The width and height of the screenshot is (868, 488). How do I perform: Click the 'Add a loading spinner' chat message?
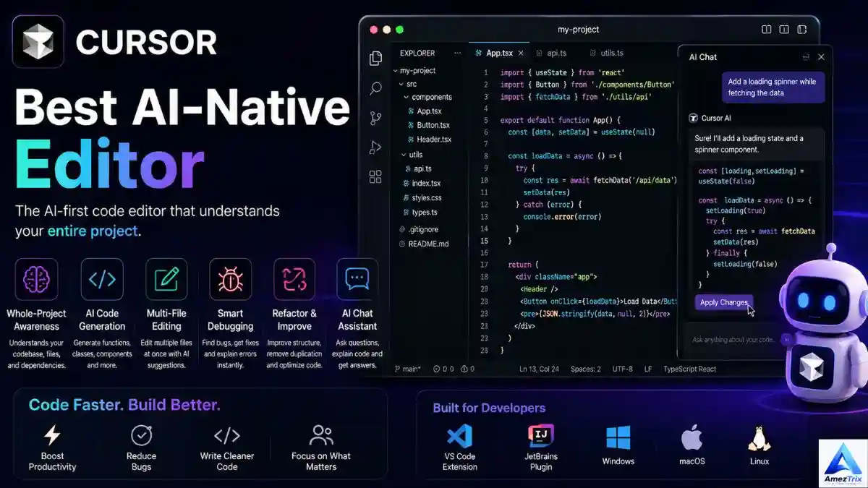coord(772,87)
